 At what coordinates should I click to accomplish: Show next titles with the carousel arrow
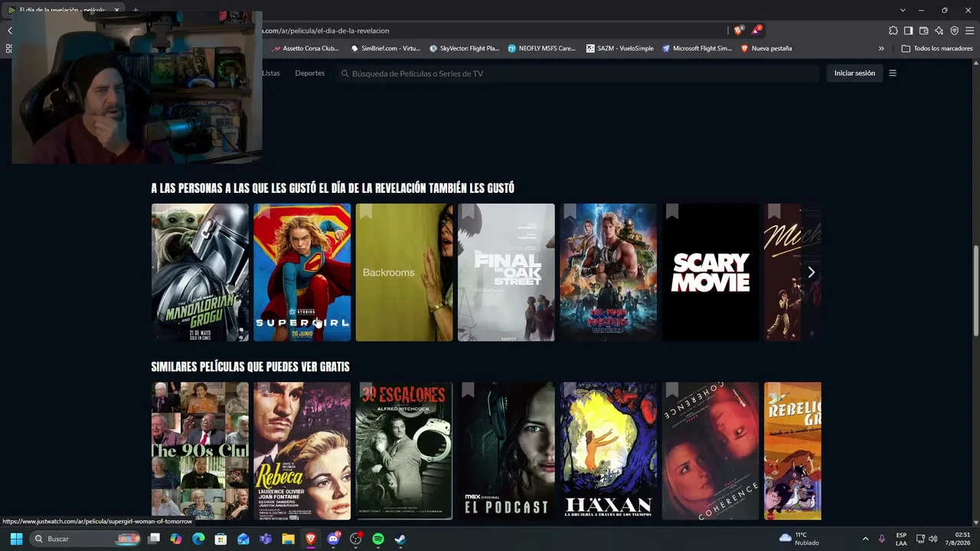tap(811, 272)
